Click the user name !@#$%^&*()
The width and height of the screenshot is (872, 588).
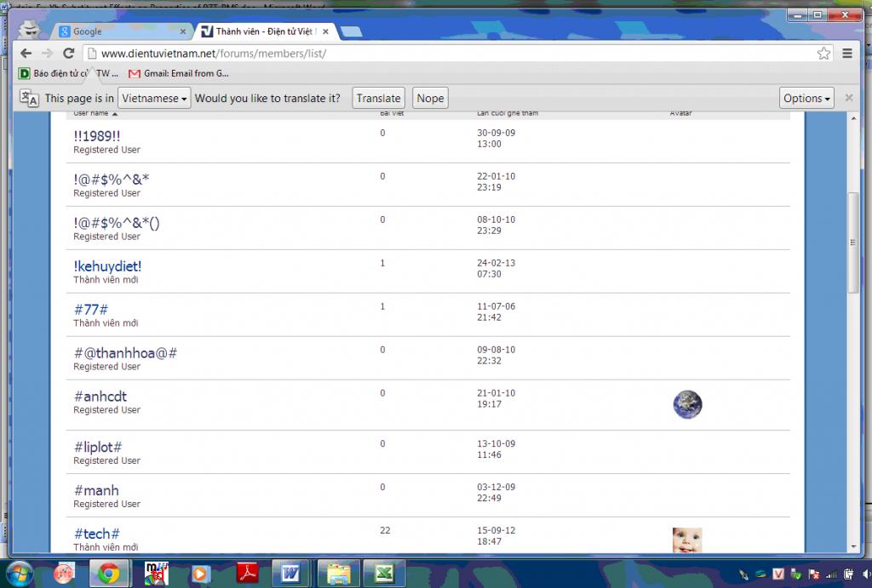[x=116, y=223]
